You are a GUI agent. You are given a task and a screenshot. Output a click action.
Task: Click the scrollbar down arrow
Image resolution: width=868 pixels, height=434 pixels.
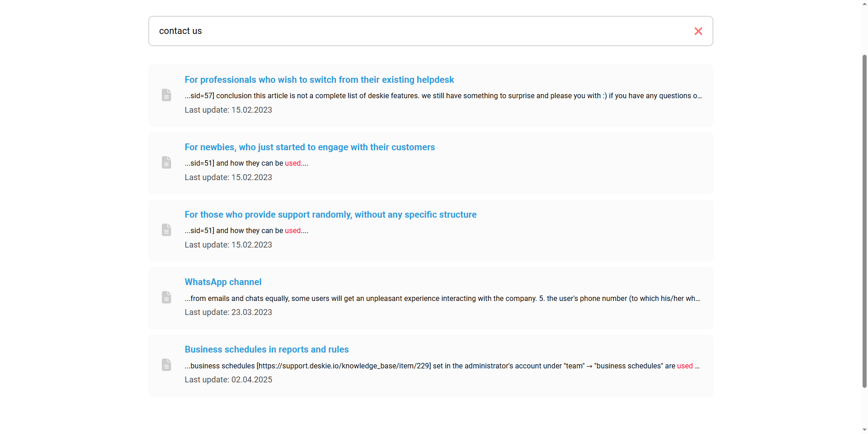coord(864,430)
